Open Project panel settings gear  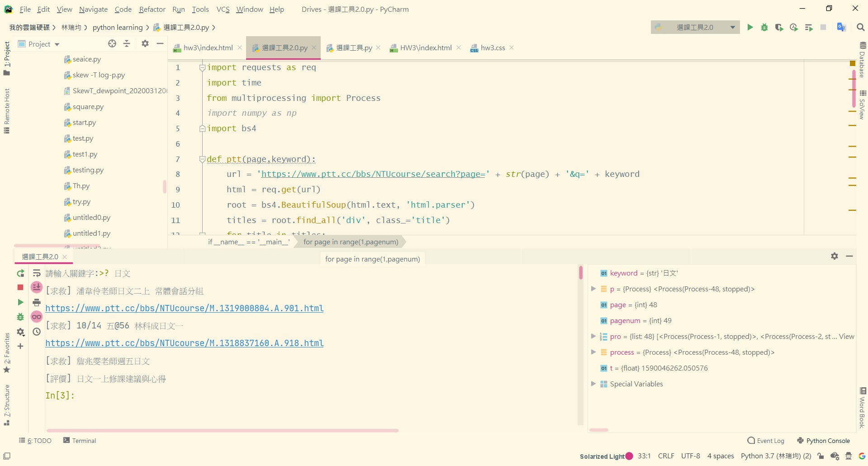tap(145, 43)
